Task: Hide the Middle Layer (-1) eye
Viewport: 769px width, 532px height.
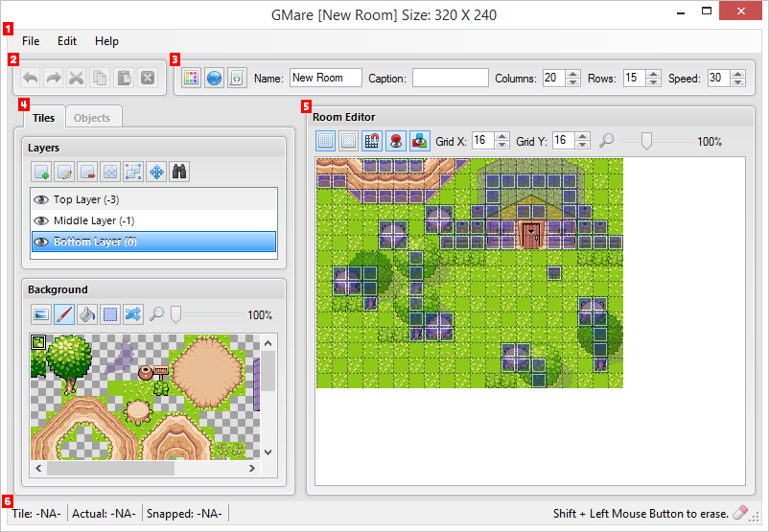Action: (x=41, y=220)
